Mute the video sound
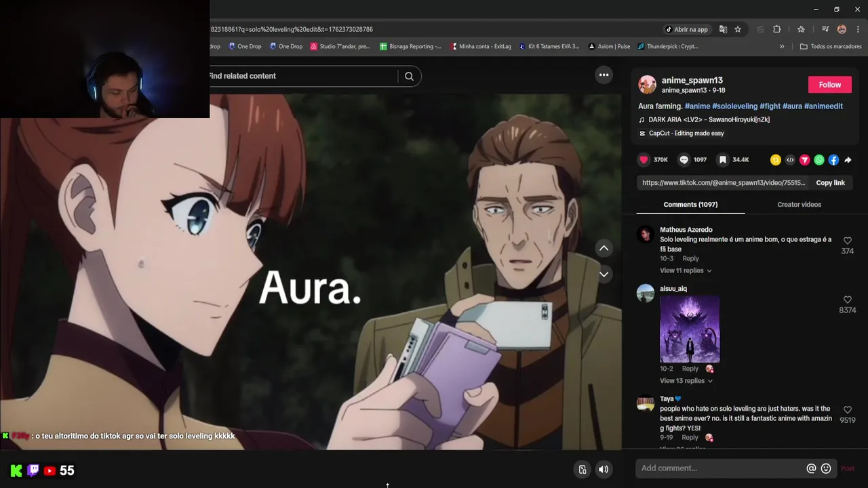The width and height of the screenshot is (868, 488). [x=603, y=469]
